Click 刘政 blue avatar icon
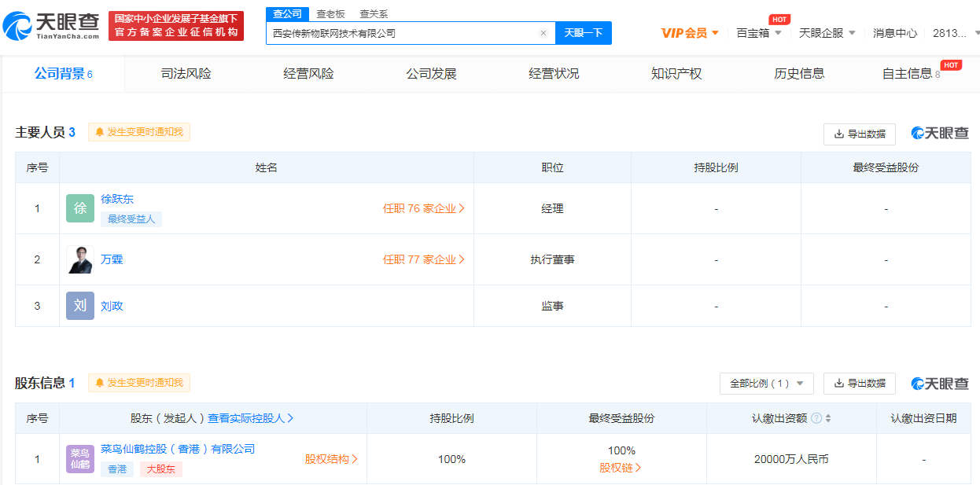Image resolution: width=980 pixels, height=485 pixels. [x=80, y=306]
